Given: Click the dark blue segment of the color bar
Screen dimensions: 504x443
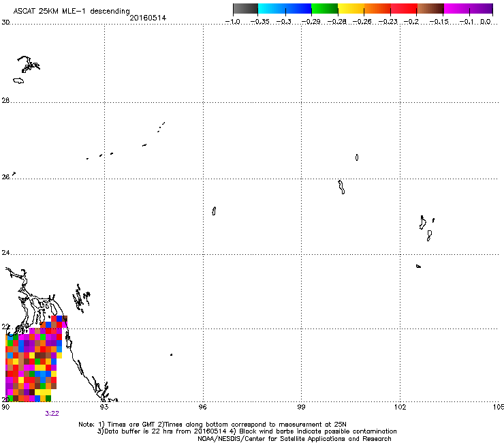Looking at the screenshot, I should (x=298, y=9).
